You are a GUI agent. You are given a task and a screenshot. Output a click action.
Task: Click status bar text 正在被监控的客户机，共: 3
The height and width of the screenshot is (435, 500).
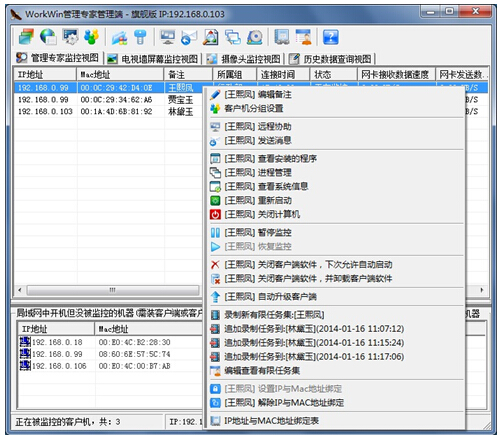click(68, 422)
